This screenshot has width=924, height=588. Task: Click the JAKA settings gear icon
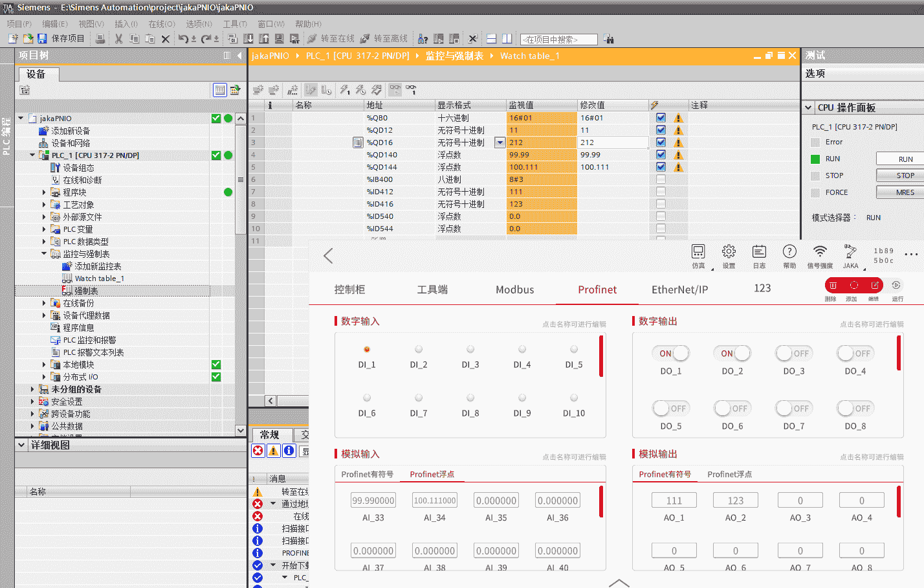729,252
